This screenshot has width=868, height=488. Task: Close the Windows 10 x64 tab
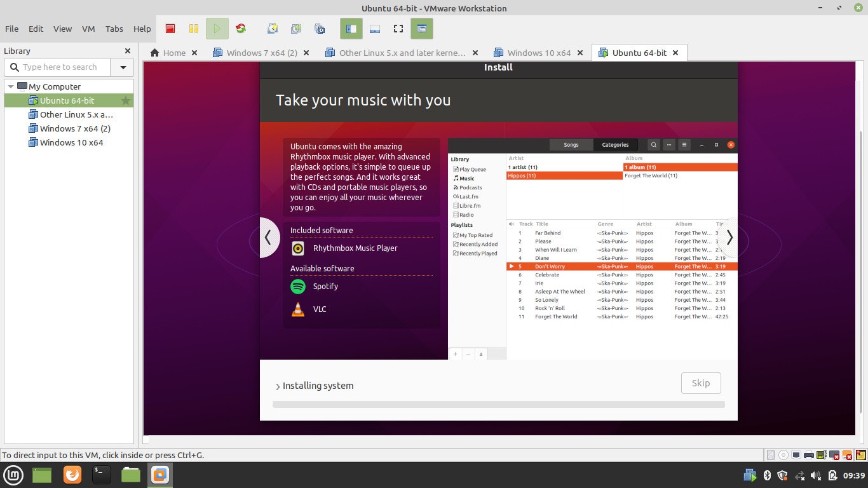(x=580, y=53)
